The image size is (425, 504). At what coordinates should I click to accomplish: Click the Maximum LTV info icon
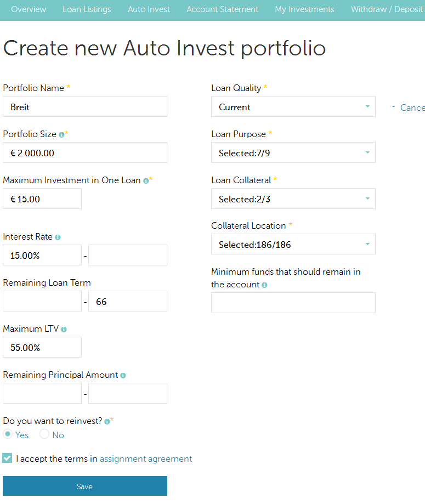pos(64,330)
